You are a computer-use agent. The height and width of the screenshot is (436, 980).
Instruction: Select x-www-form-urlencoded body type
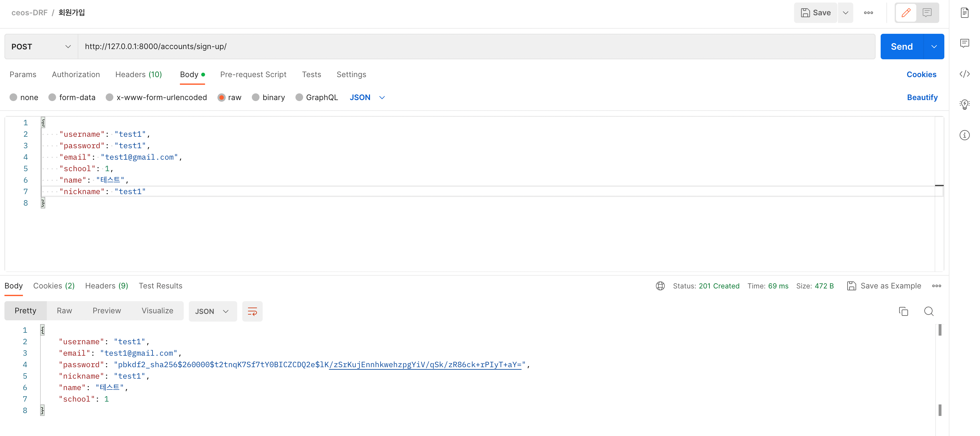(156, 98)
